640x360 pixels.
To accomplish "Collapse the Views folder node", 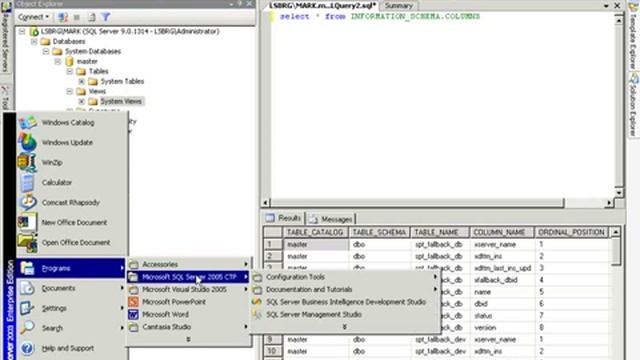I will click(x=69, y=91).
